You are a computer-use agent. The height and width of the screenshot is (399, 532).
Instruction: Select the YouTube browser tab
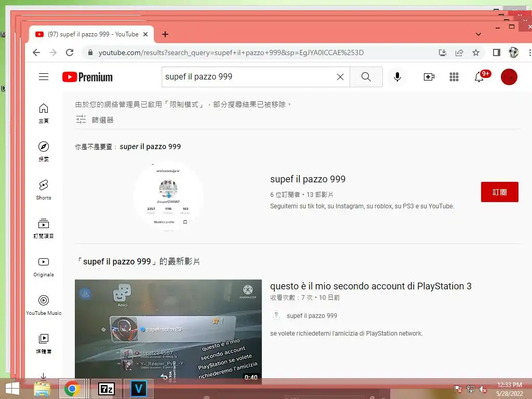tap(91, 34)
